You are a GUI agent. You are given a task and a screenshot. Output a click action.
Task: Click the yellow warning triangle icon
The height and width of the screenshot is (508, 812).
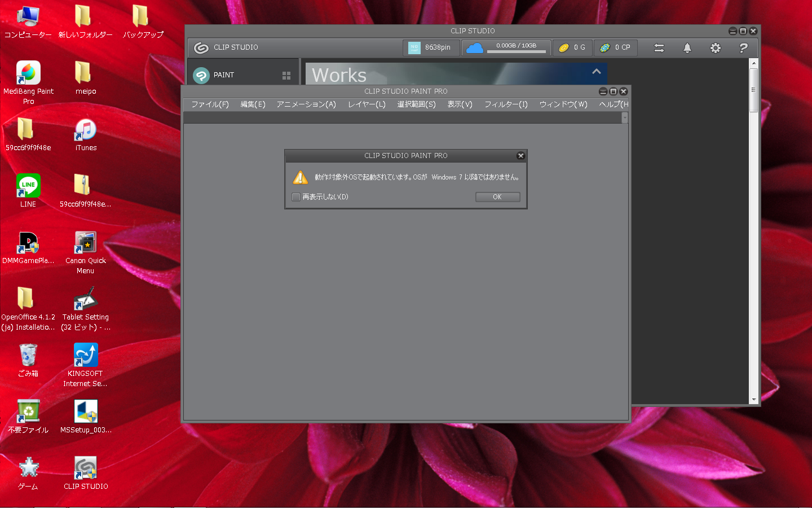(301, 177)
